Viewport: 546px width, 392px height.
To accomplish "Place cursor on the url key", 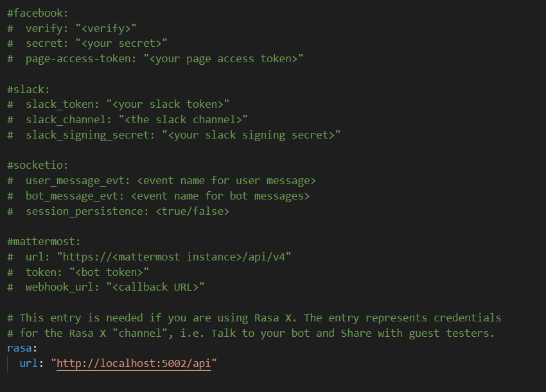I will (28, 364).
